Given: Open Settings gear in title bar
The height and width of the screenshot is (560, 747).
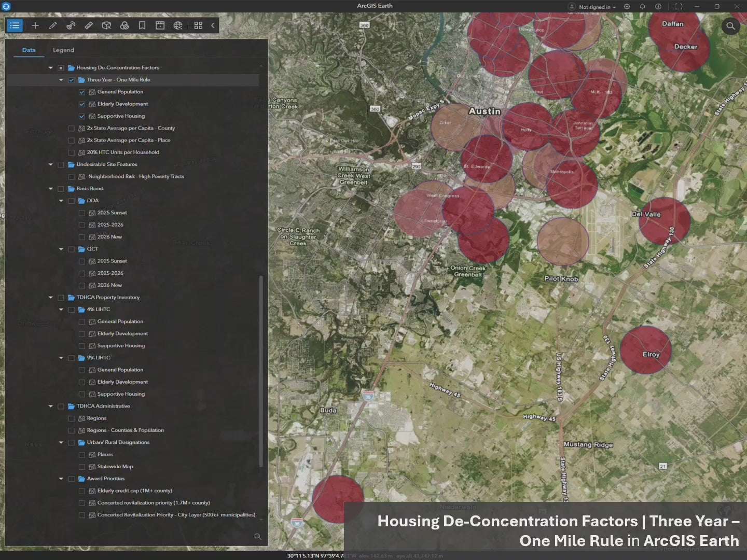Looking at the screenshot, I should pos(627,7).
